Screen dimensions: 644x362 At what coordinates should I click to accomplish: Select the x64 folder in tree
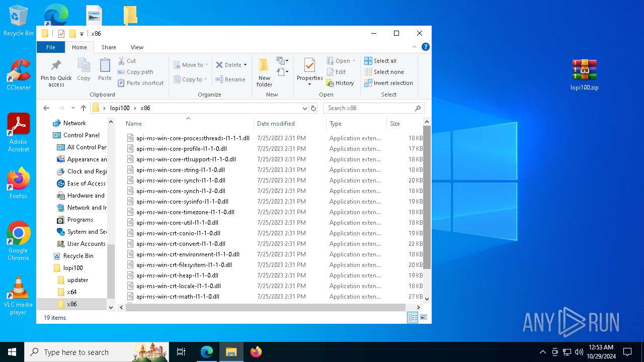(72, 292)
